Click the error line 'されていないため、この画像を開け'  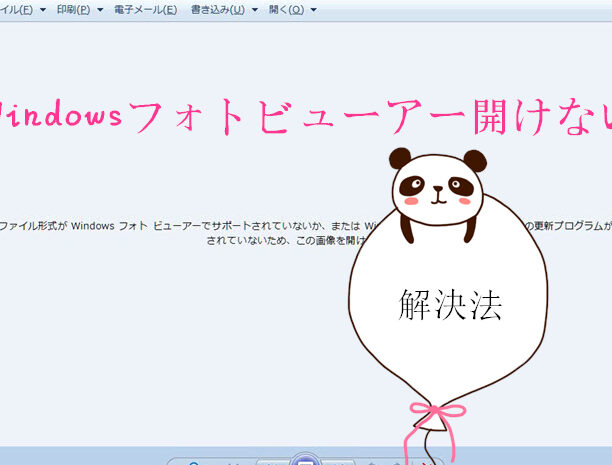[286, 240]
